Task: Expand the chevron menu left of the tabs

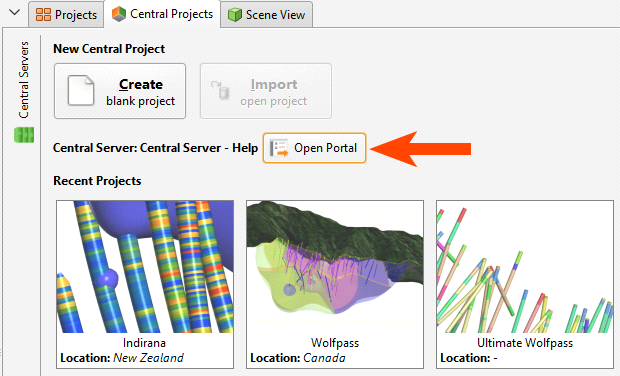Action: 15,12
